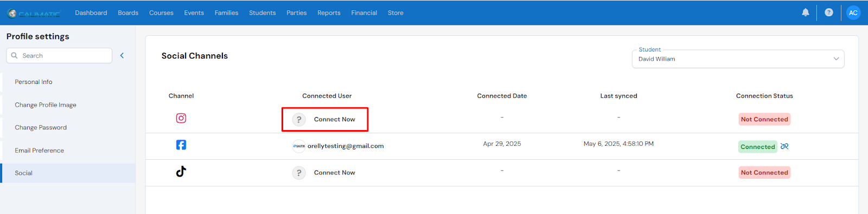The image size is (868, 214).
Task: Click the Calimatic logo
Action: 34,13
